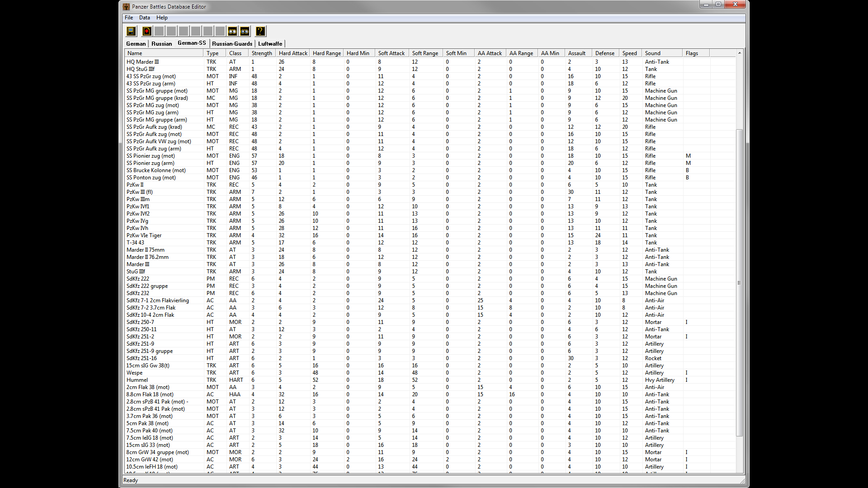The width and height of the screenshot is (868, 488).
Task: Select the SS Ponton zug (mot) row
Action: pyautogui.click(x=430, y=178)
